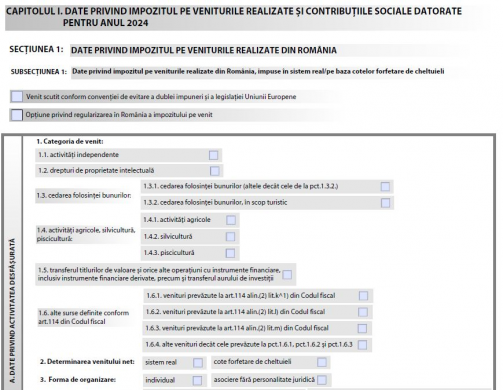Select '1.4.1. activități agricole' checkbox
The width and height of the screenshot is (503, 390).
tap(231, 220)
